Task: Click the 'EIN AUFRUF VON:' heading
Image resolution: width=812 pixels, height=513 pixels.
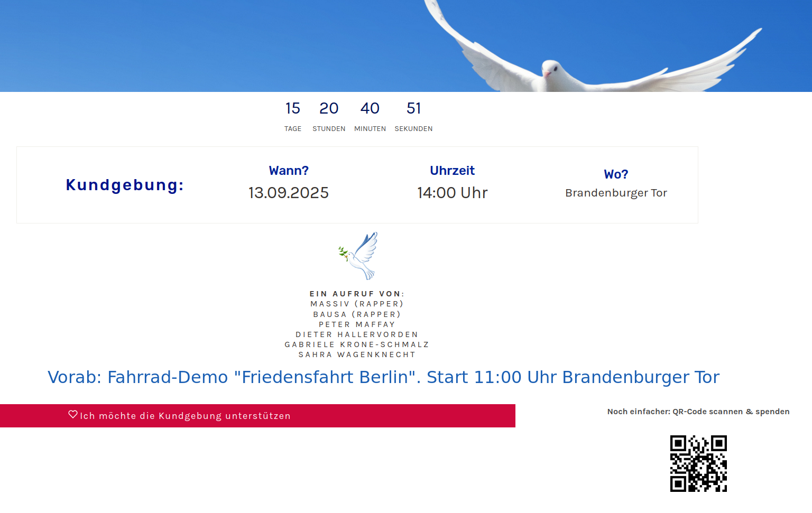Action: 357,294
